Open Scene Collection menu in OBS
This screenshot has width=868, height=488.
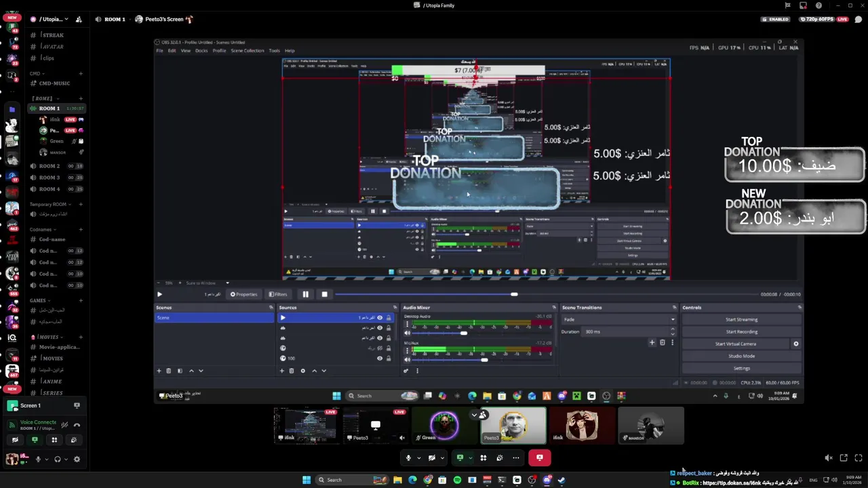pos(248,51)
